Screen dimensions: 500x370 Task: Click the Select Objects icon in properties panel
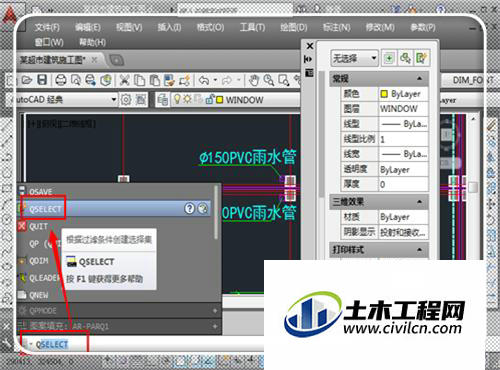405,58
